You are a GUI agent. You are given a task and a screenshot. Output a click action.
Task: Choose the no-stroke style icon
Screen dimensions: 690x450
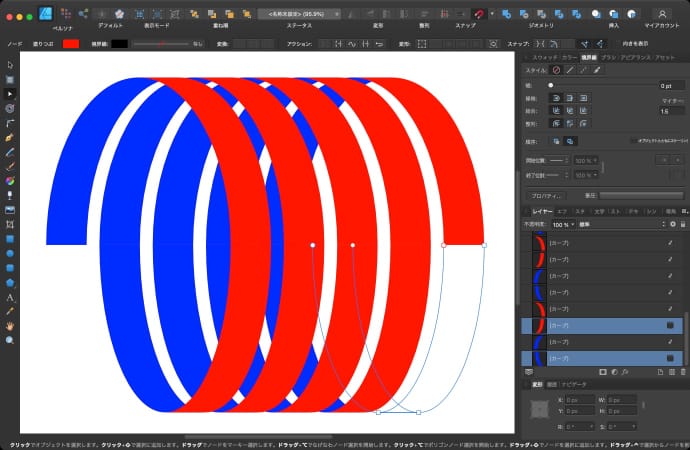(556, 70)
